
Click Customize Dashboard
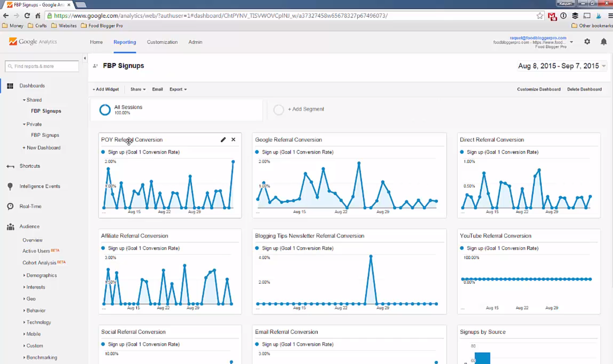[x=539, y=89]
